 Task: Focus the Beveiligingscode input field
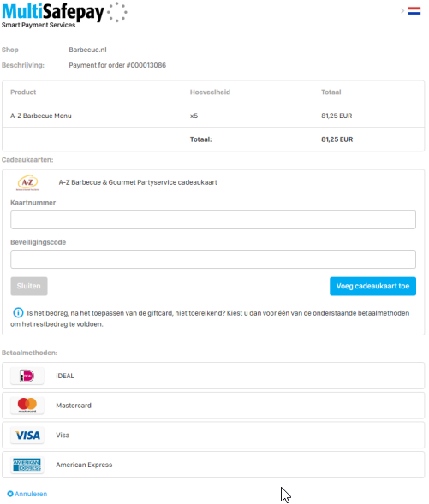[213, 259]
